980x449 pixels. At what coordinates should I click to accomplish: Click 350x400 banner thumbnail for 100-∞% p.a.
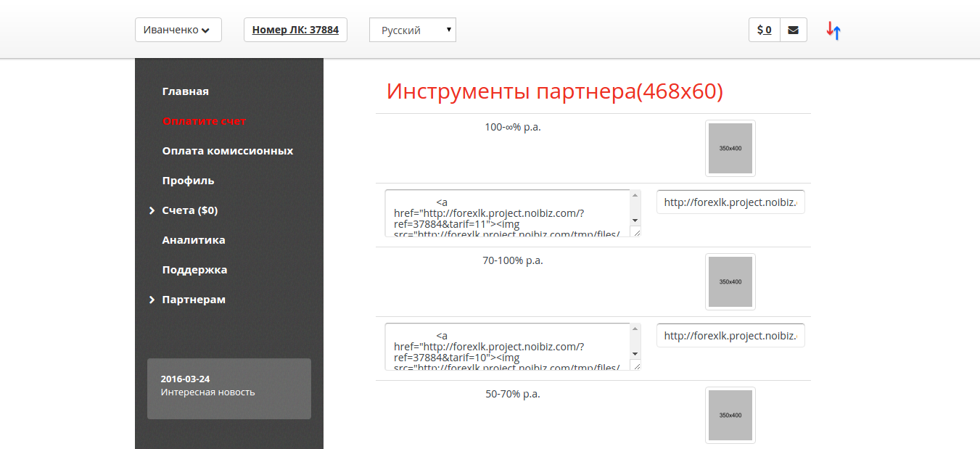pos(730,148)
